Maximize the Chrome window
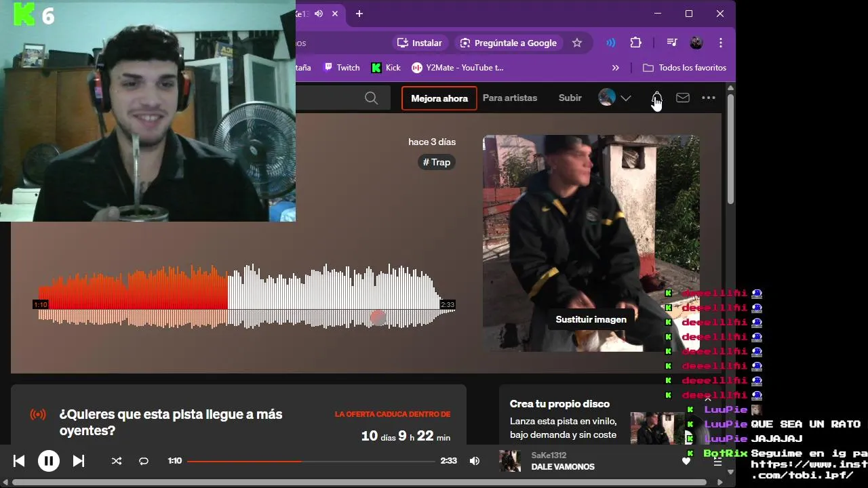The width and height of the screenshot is (868, 488). click(689, 14)
